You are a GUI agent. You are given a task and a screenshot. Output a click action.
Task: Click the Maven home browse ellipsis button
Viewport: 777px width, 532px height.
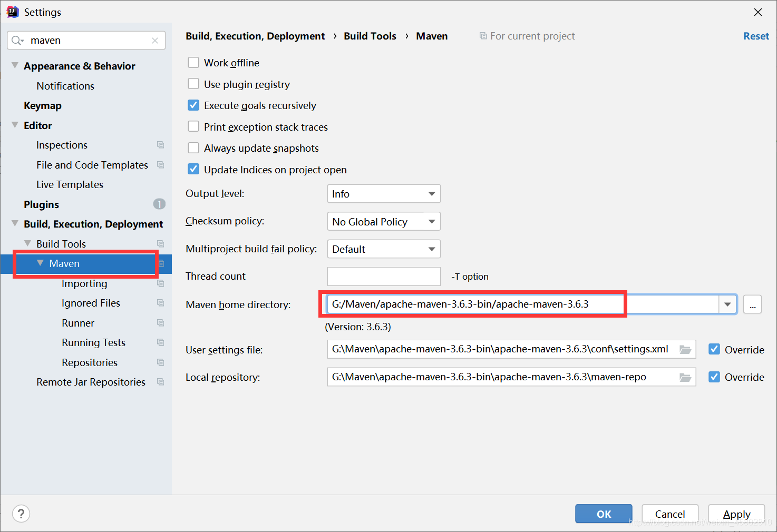(x=752, y=304)
